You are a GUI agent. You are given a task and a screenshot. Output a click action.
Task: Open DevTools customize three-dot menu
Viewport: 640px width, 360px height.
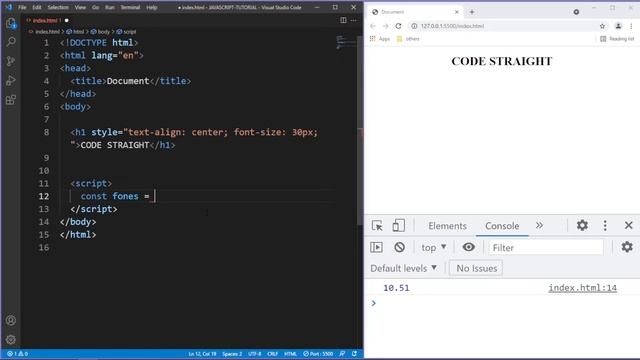pos(605,225)
